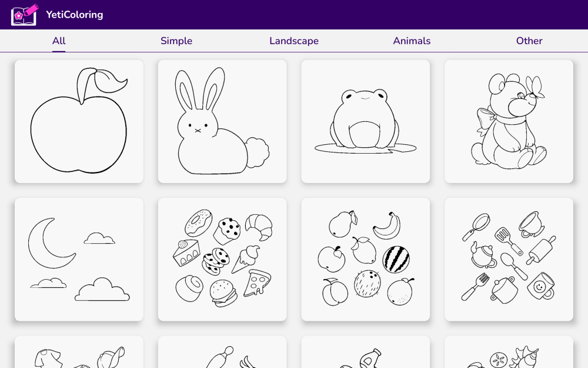
Task: Choose the bottle drawing in bottom row
Action: (366, 352)
